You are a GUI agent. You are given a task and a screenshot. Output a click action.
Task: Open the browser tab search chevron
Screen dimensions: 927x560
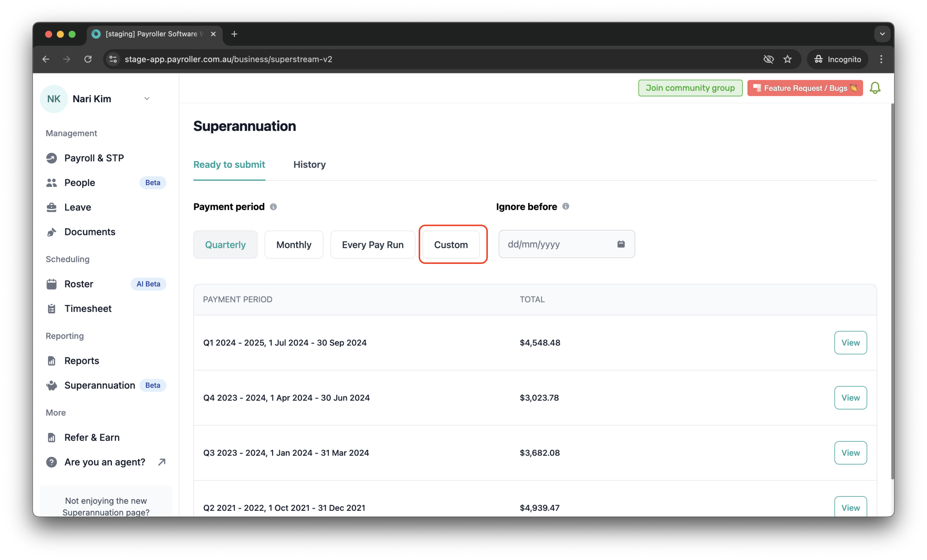coord(882,34)
